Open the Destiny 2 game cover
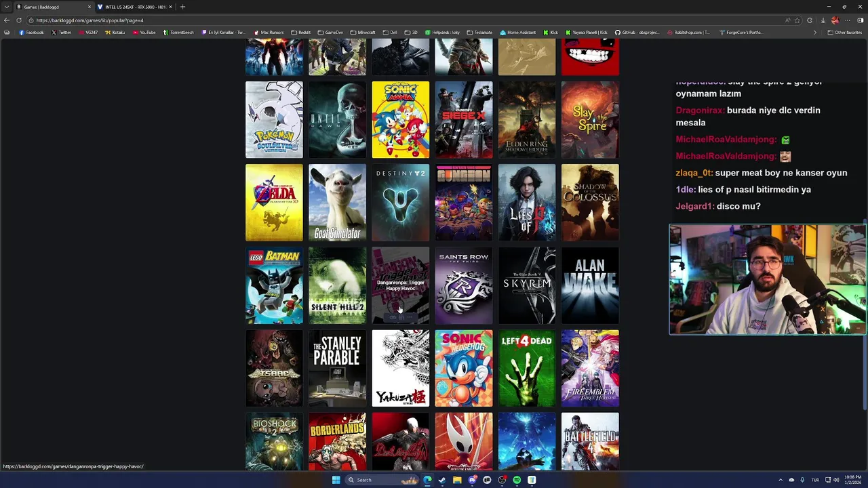The height and width of the screenshot is (488, 868). pyautogui.click(x=400, y=203)
